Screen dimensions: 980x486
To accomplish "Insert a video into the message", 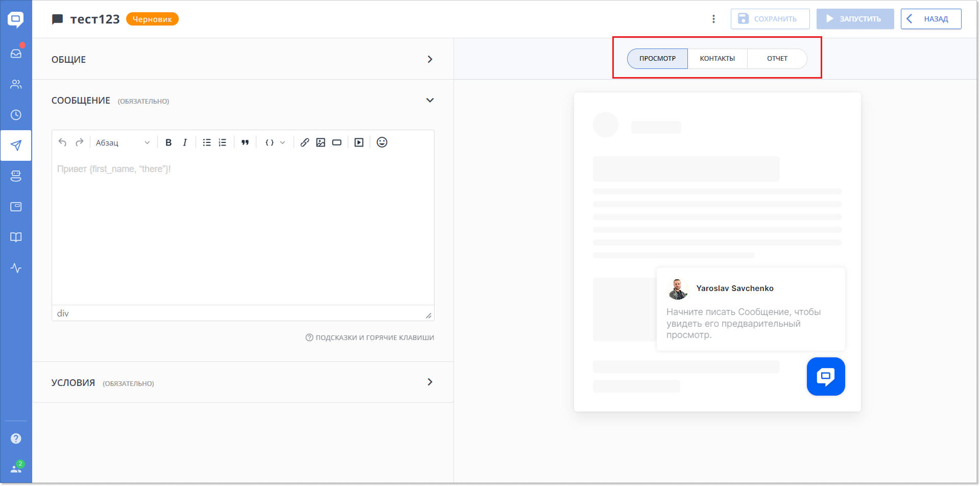I will 359,142.
